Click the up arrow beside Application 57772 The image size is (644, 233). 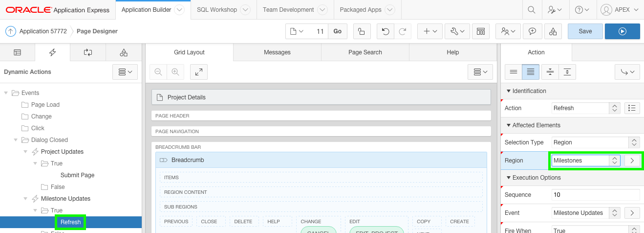pyautogui.click(x=11, y=31)
